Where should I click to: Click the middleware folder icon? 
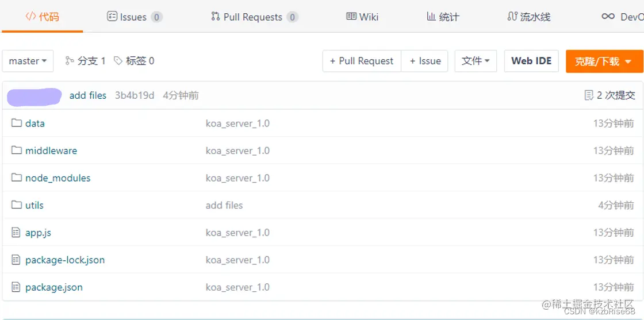(x=17, y=150)
